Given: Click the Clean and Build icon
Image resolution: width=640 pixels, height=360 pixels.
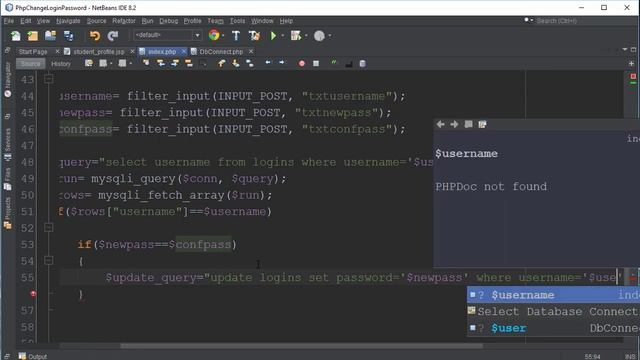Looking at the screenshot, I should 254,36.
